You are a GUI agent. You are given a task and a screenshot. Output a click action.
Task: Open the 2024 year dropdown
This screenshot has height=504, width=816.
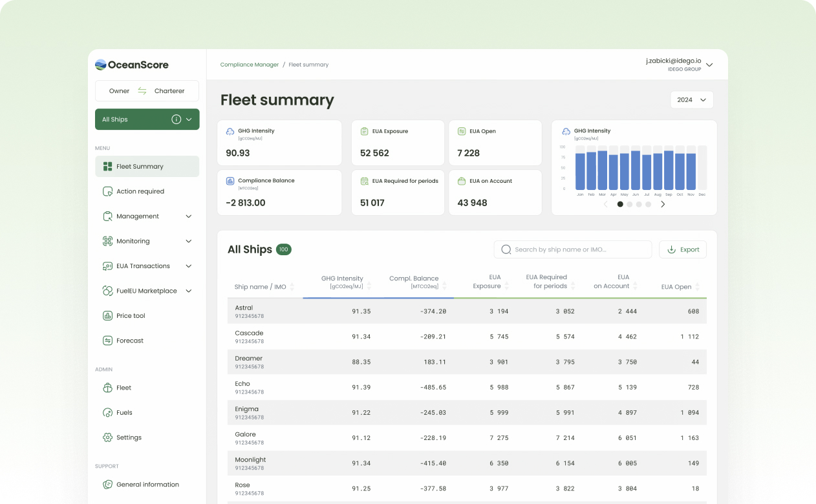click(692, 100)
